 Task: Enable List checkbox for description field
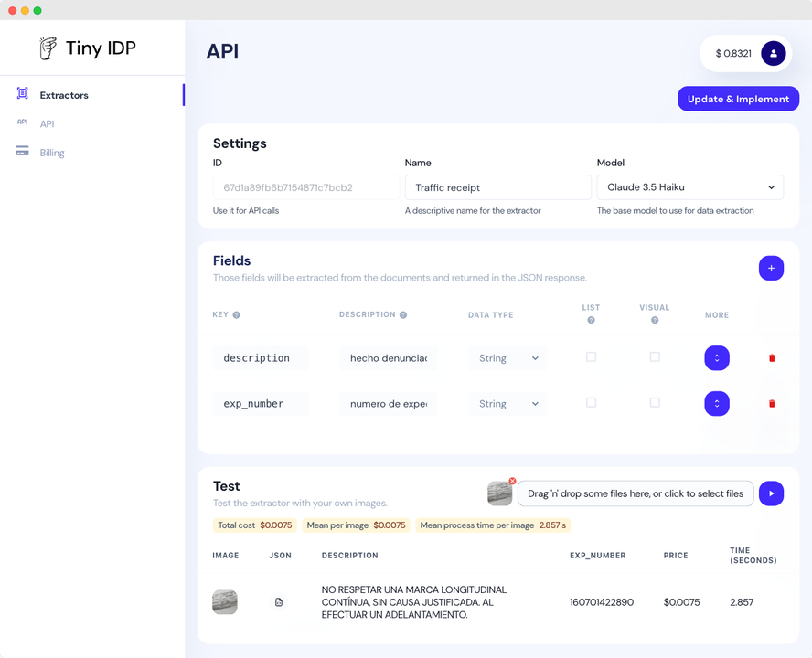[x=591, y=357]
